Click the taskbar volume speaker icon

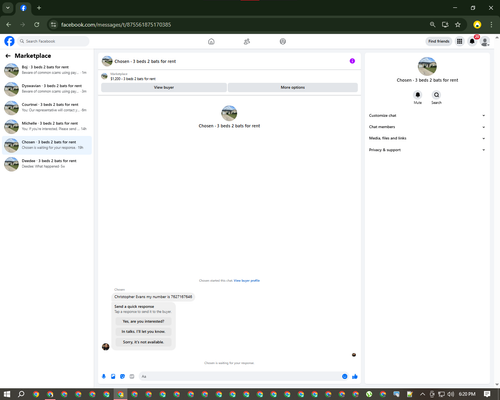[x=451, y=394]
